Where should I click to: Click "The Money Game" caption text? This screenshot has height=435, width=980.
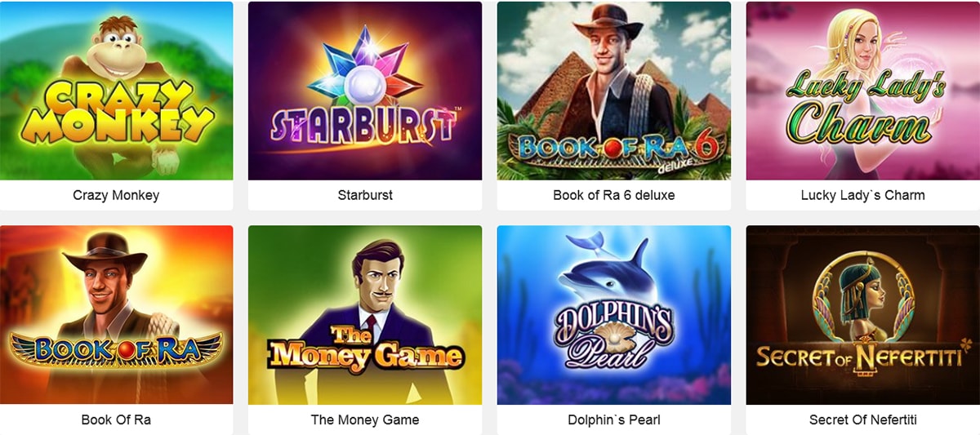point(365,420)
